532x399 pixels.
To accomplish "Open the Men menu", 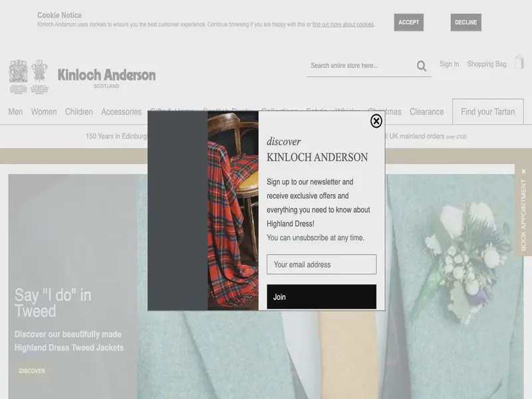I will [15, 112].
